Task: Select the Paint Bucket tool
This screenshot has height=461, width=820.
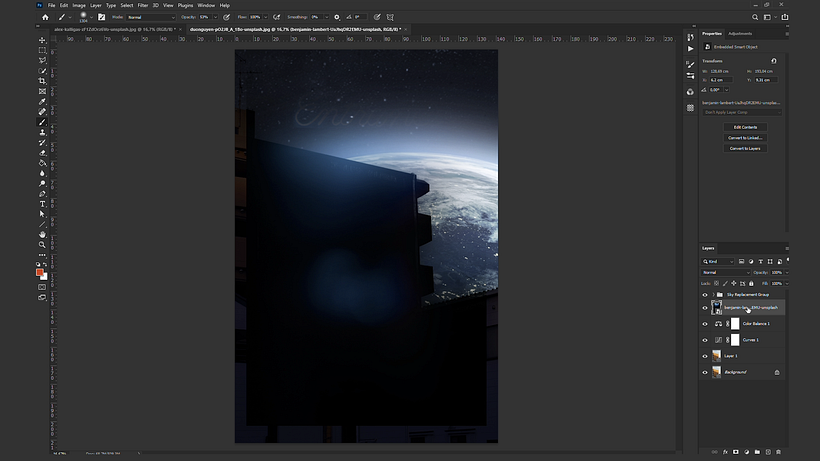Action: tap(42, 163)
